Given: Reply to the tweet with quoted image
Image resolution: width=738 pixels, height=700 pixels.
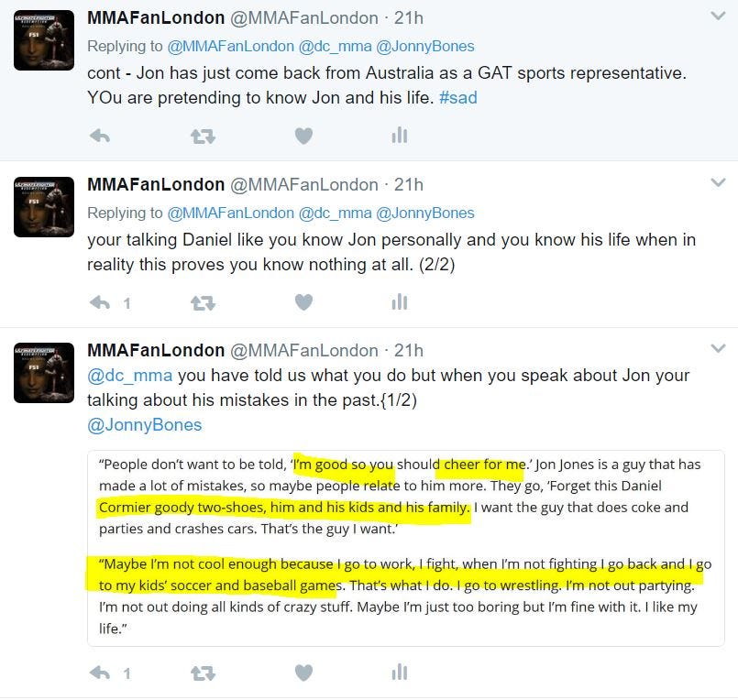Looking at the screenshot, I should click(100, 673).
